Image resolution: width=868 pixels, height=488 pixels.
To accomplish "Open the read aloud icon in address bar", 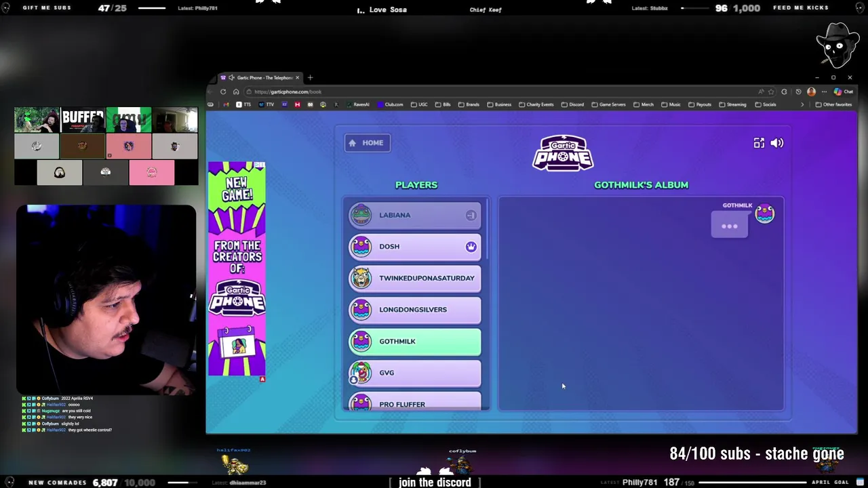I will tap(761, 91).
